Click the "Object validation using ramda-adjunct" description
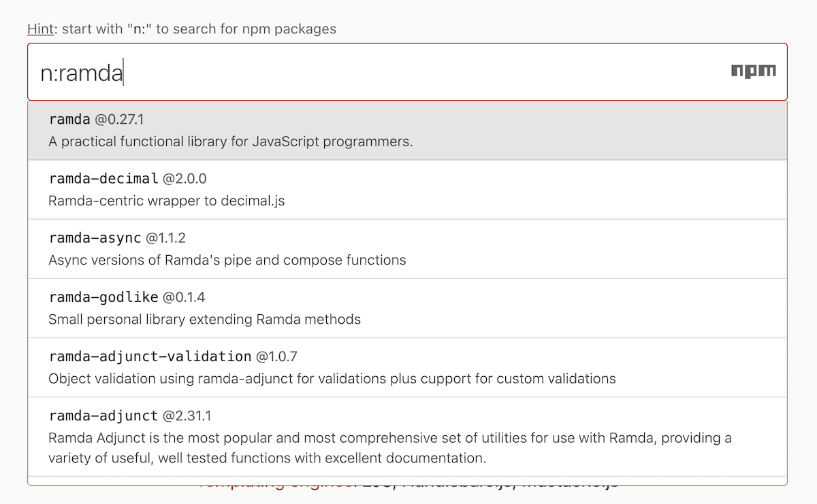 click(332, 379)
